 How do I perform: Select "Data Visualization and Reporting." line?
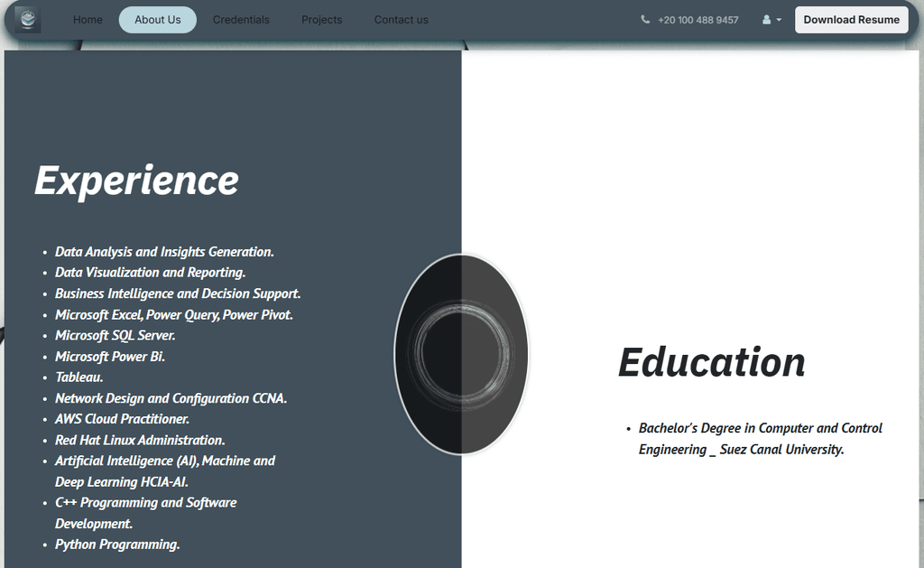(151, 273)
